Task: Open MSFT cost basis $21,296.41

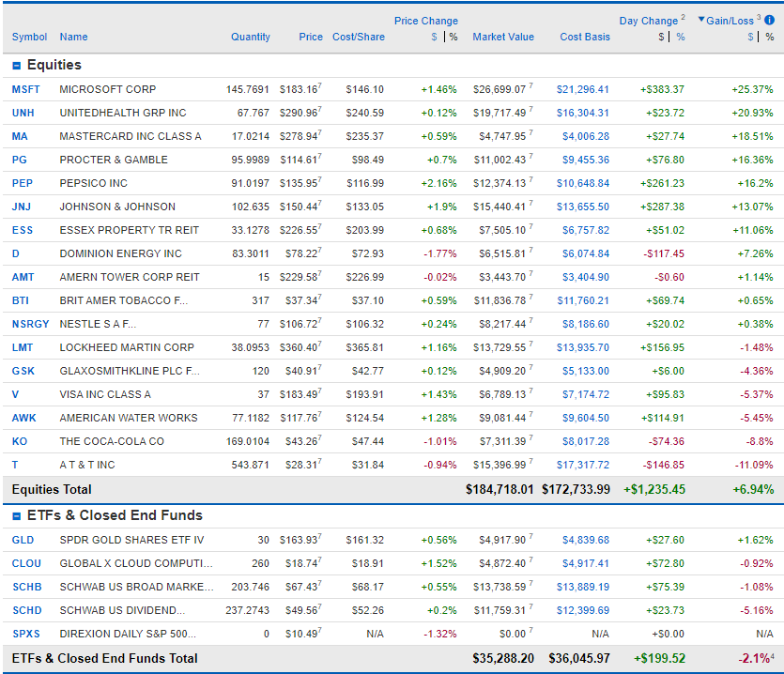Action: point(583,89)
